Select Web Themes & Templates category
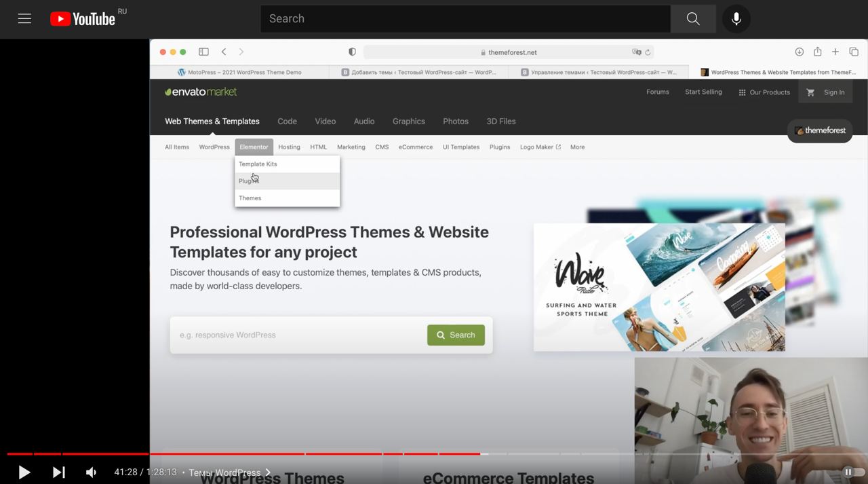Screen dimensions: 868x484 point(212,122)
